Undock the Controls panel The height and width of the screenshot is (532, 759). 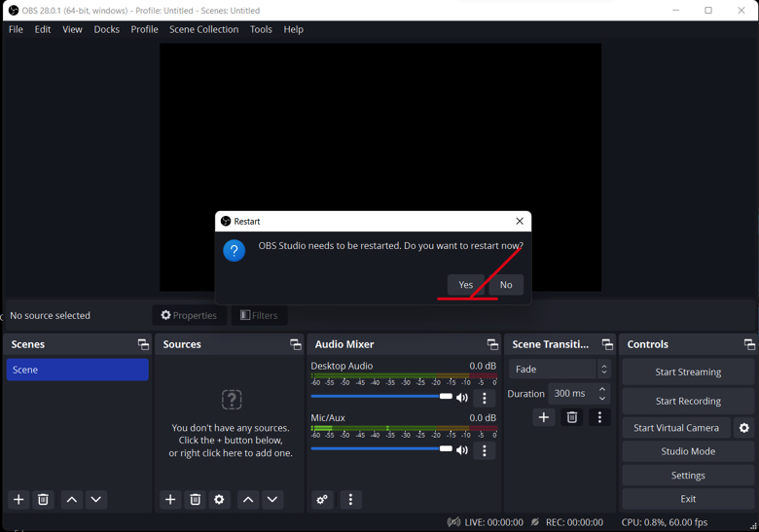click(x=749, y=344)
